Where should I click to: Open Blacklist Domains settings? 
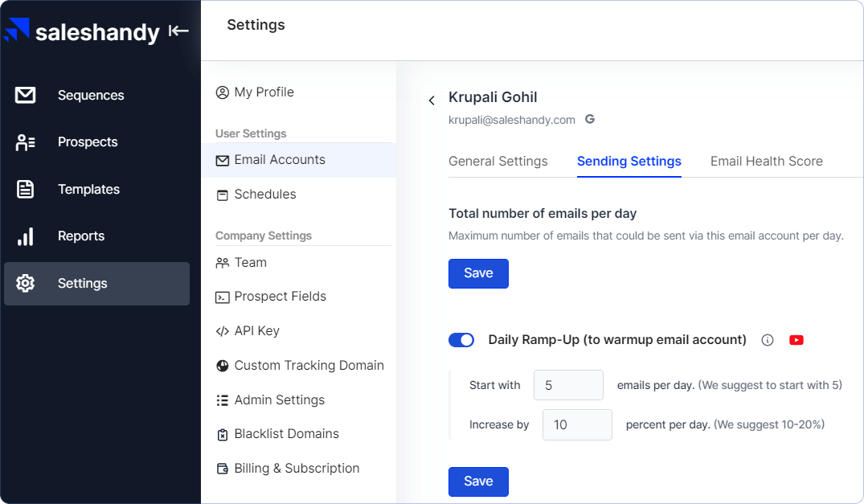point(287,434)
